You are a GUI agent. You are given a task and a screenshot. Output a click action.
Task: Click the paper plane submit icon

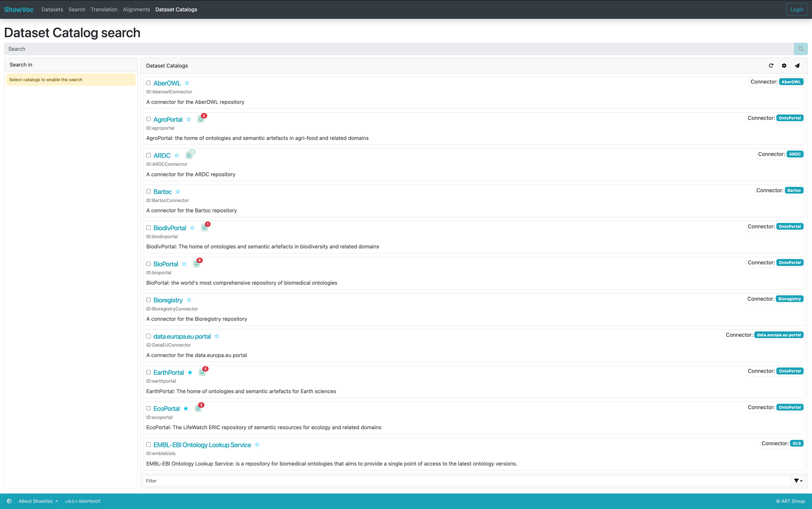[797, 65]
